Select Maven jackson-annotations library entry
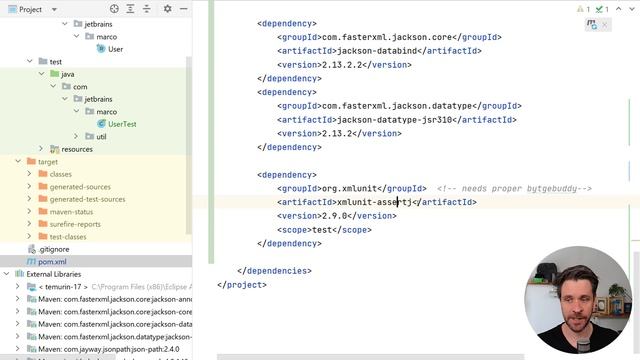The width and height of the screenshot is (640, 360). 115,299
